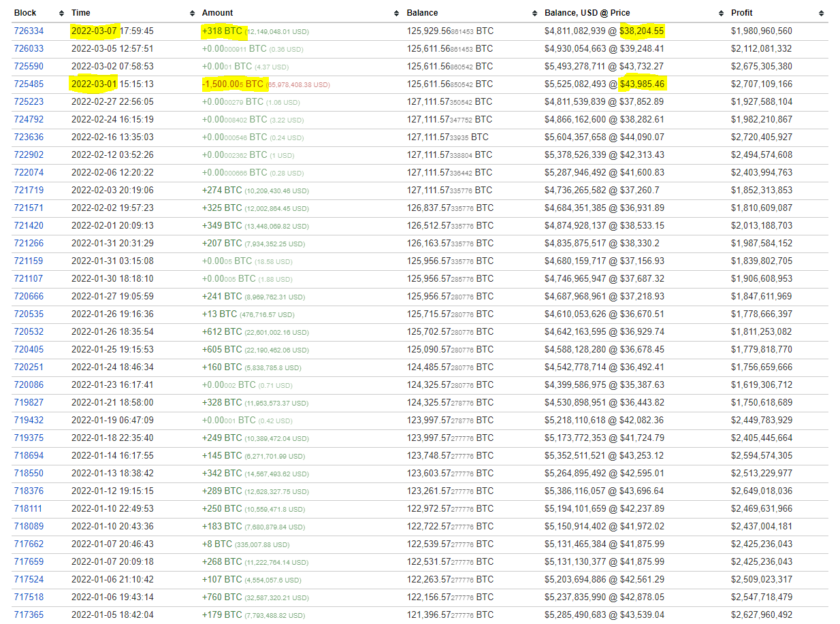Open block 717662 link
Screen dimensions: 840x624
[x=29, y=544]
